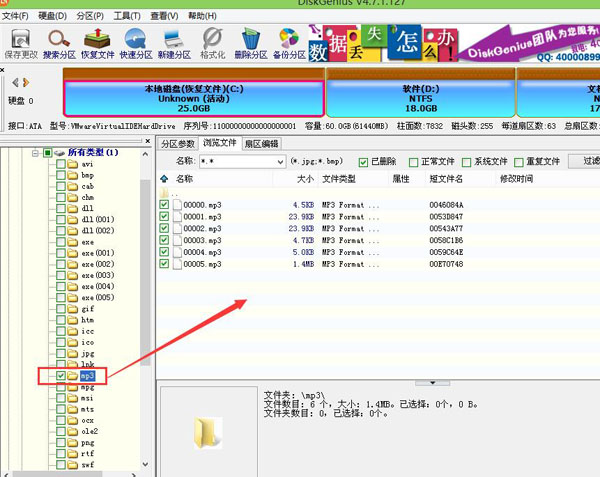Open the 硬盘(D) menu

pyautogui.click(x=52, y=16)
